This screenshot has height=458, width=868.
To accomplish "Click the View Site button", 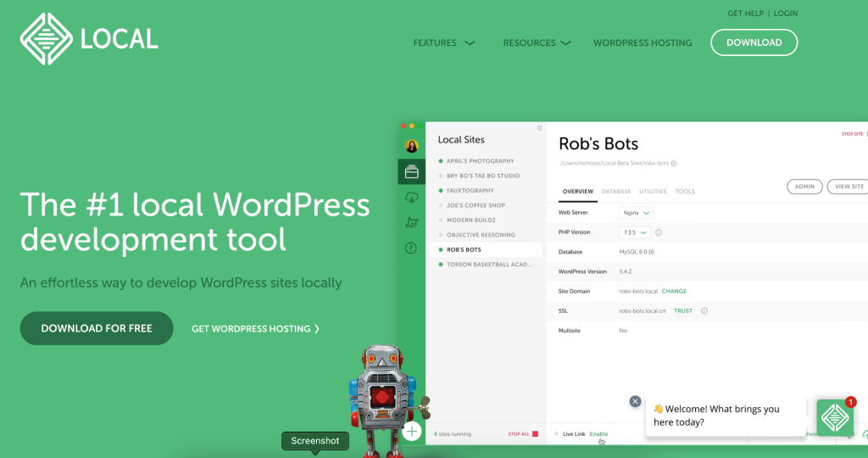I will [849, 187].
